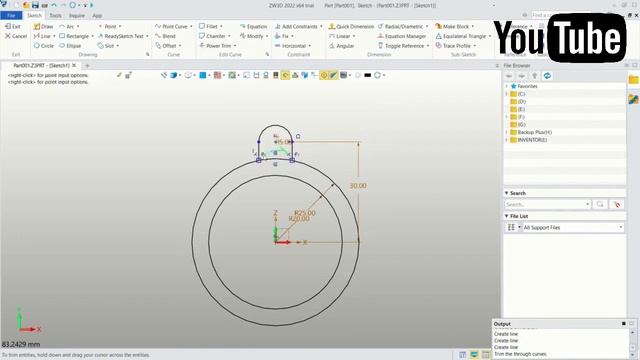Toggle the highlighted yellow circle display icon
640x360 pixels.
click(x=324, y=75)
